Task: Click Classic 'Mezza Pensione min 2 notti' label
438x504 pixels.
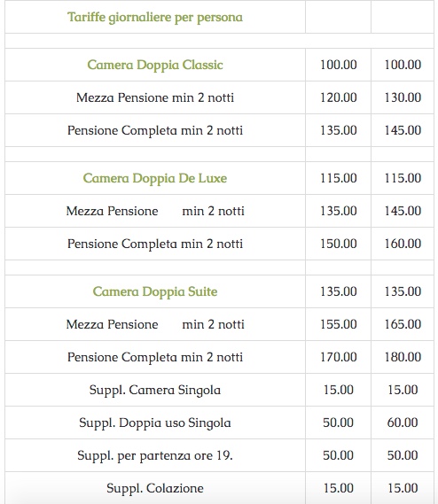Action: (x=155, y=97)
